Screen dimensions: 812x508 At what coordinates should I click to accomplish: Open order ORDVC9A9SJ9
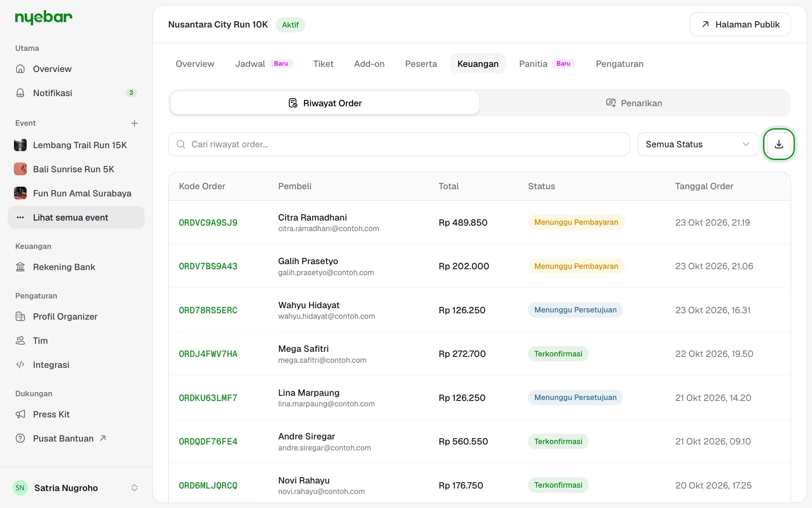208,223
